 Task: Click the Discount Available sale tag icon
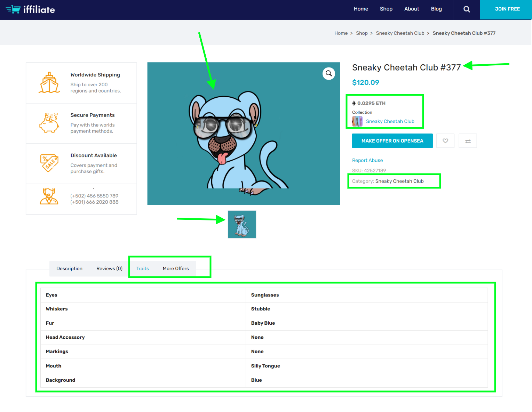(49, 163)
